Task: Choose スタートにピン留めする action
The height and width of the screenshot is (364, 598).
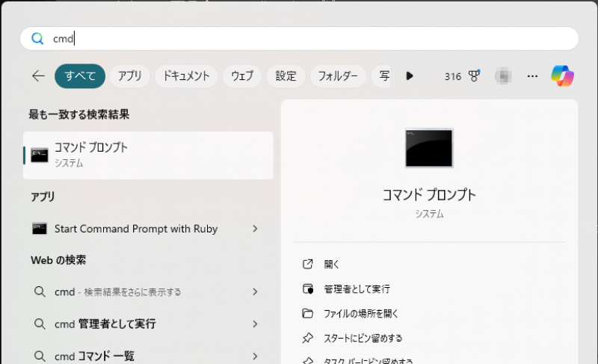Action: [x=363, y=338]
